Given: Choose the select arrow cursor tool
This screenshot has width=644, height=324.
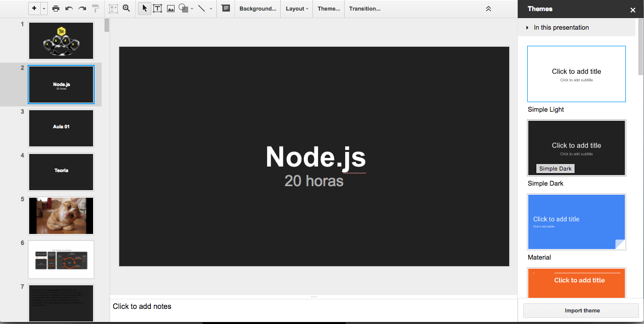Looking at the screenshot, I should pyautogui.click(x=144, y=9).
